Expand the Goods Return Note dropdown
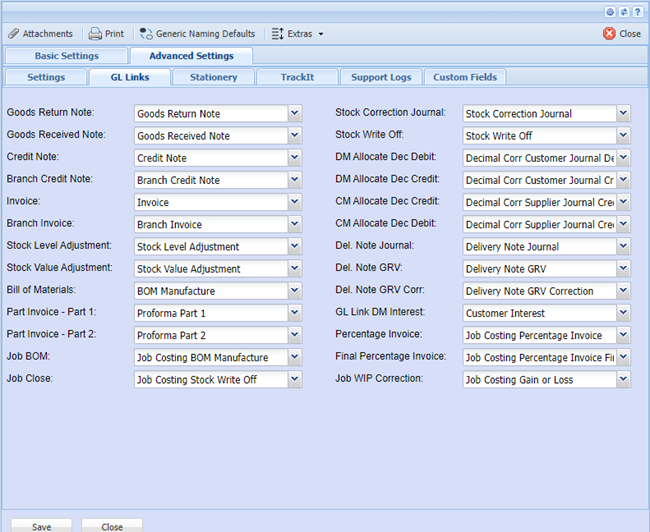Screen dimensions: 650x532 tap(294, 114)
